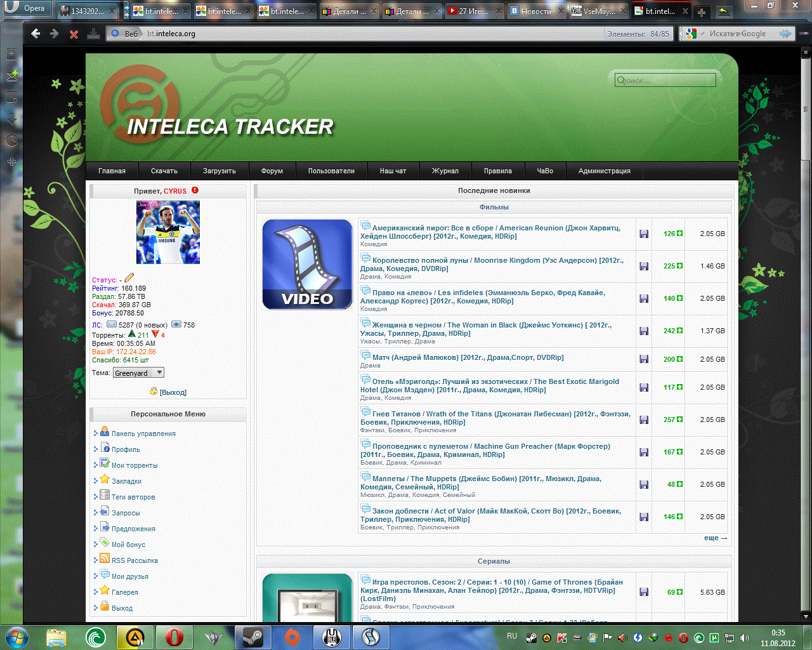Screen dimensions: 812x650
Task: Open the Opera notes panel in sidebar
Action: click(x=11, y=98)
